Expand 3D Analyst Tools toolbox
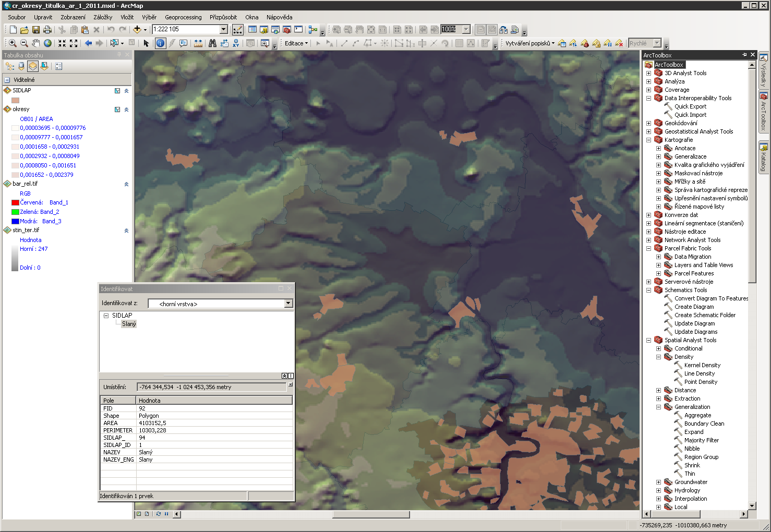The height and width of the screenshot is (532, 771). [x=648, y=73]
